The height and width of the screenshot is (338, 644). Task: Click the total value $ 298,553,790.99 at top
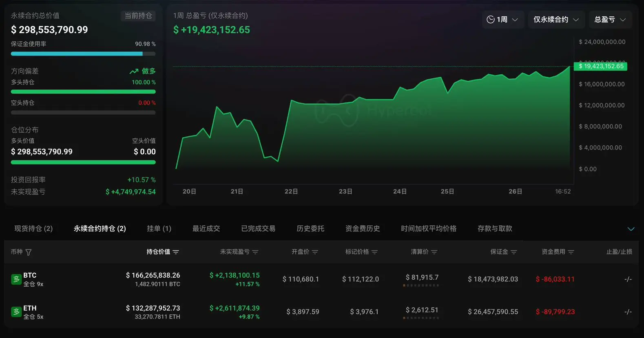point(49,30)
